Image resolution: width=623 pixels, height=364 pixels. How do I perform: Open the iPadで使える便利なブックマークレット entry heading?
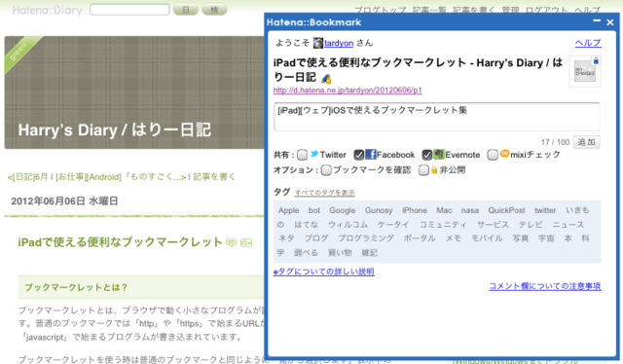tap(120, 242)
